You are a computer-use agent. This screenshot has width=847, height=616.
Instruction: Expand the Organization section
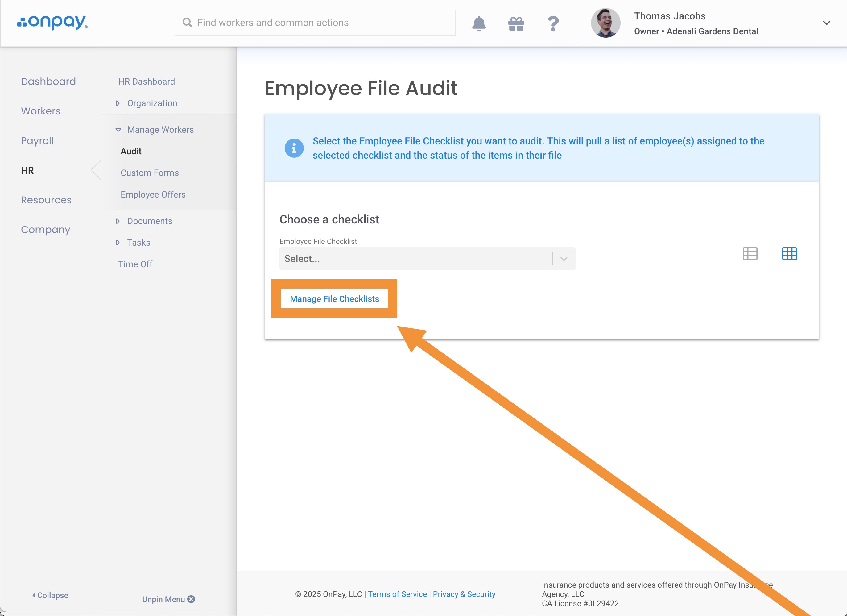[x=152, y=103]
